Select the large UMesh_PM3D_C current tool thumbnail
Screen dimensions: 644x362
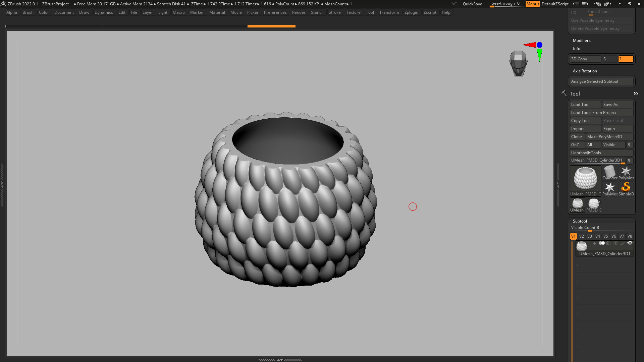click(x=586, y=181)
